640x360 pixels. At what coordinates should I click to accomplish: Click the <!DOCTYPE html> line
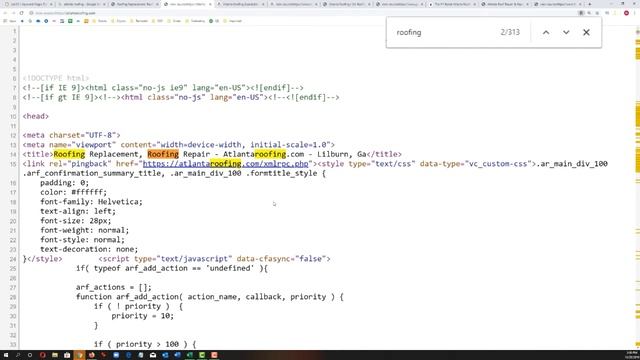pyautogui.click(x=56, y=78)
